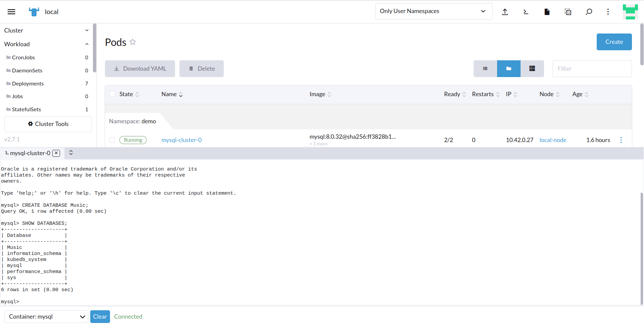Open row actions for mysql-cluster-0 pod

point(621,140)
